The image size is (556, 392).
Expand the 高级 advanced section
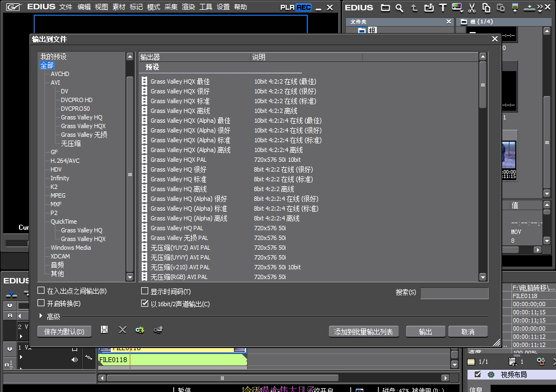click(41, 316)
